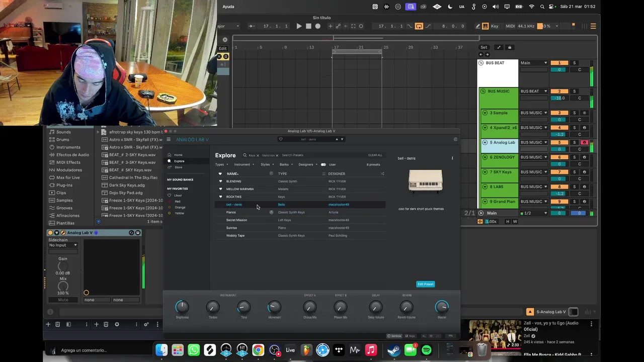Image resolution: width=644 pixels, height=362 pixels.
Task: Select Explore in Analog Lab sidebar
Action: point(179,161)
